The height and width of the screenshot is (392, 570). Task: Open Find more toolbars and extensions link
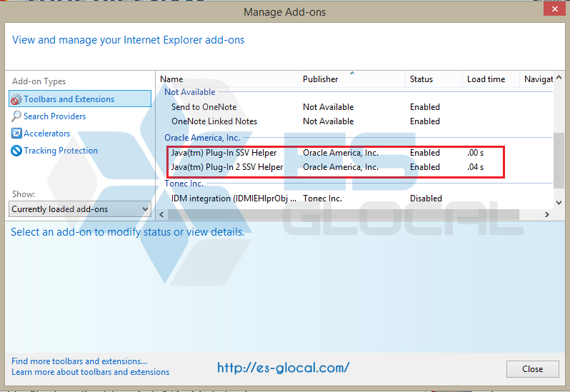click(x=79, y=361)
